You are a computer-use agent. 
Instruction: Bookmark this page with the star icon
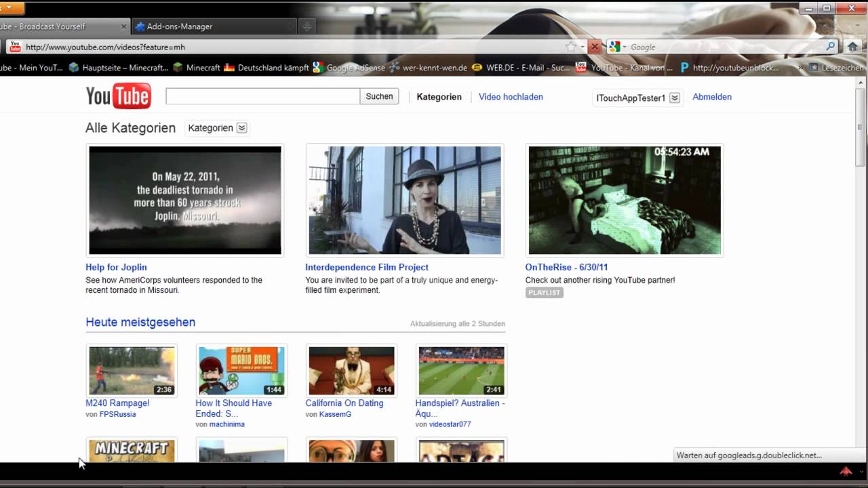pyautogui.click(x=571, y=47)
